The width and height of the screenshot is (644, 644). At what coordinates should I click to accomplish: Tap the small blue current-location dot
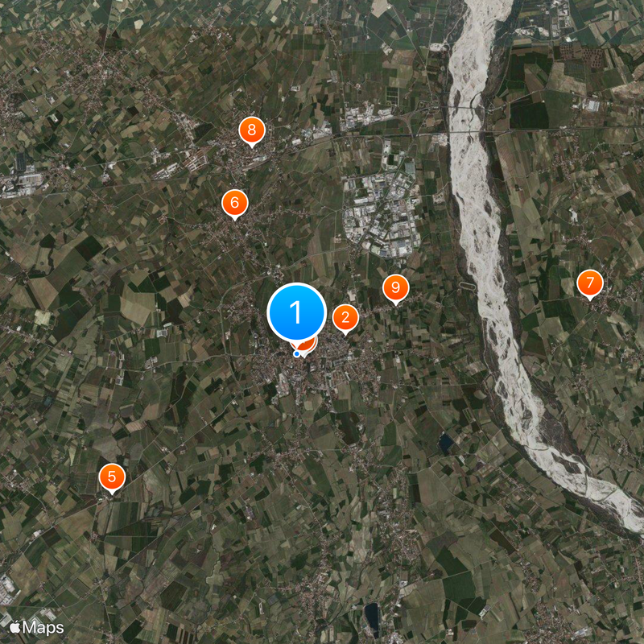click(296, 353)
